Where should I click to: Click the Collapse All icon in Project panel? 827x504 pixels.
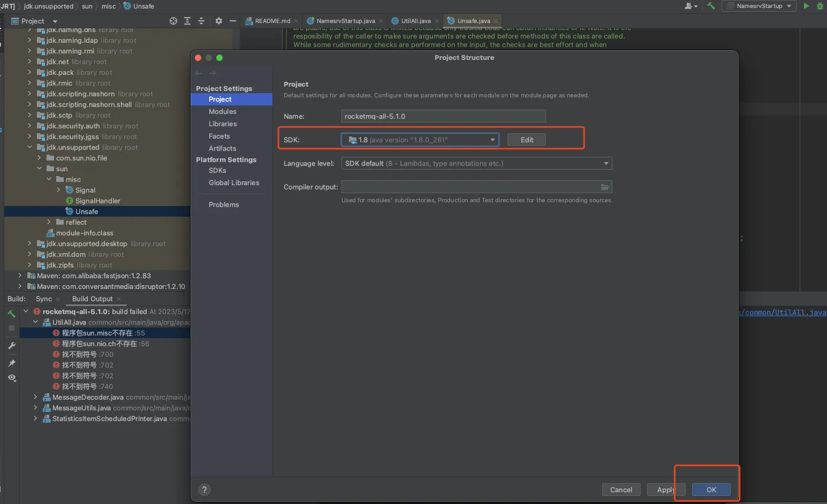201,21
